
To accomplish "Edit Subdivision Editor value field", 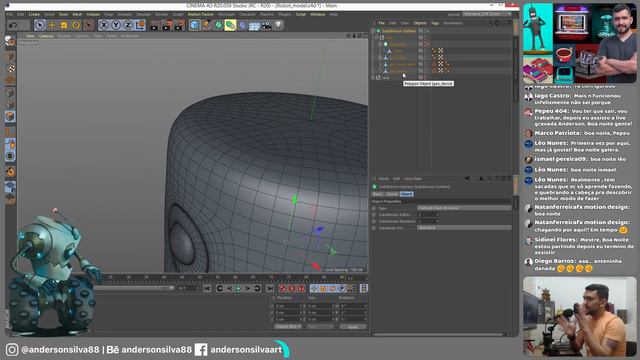I will tap(428, 215).
